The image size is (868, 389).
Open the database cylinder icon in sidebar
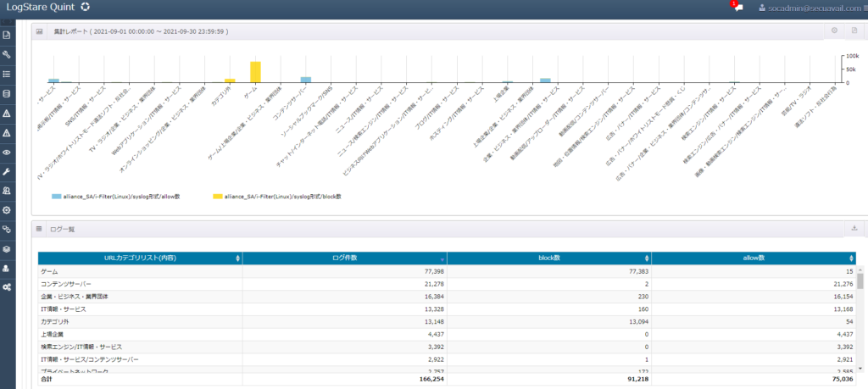pyautogui.click(x=7, y=93)
